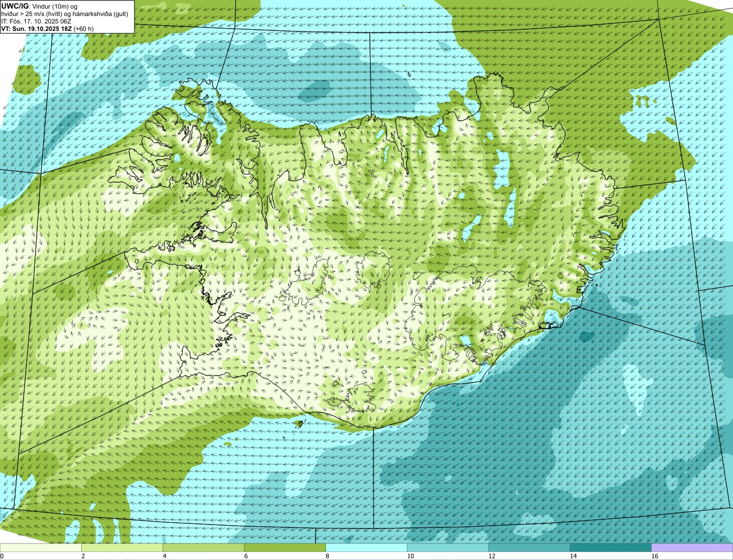Click the 6–8 m/s green legend segment
The width and height of the screenshot is (733, 560).
point(285,547)
